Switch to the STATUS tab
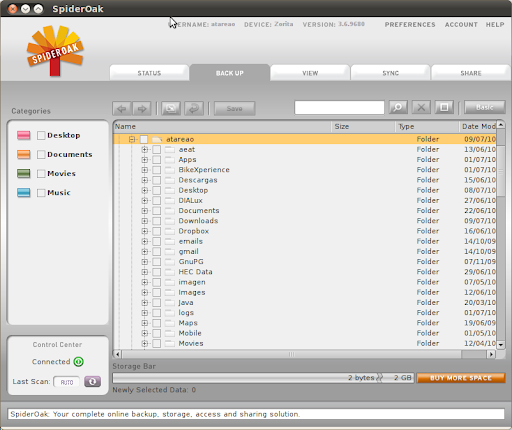The width and height of the screenshot is (512, 430). click(x=149, y=73)
